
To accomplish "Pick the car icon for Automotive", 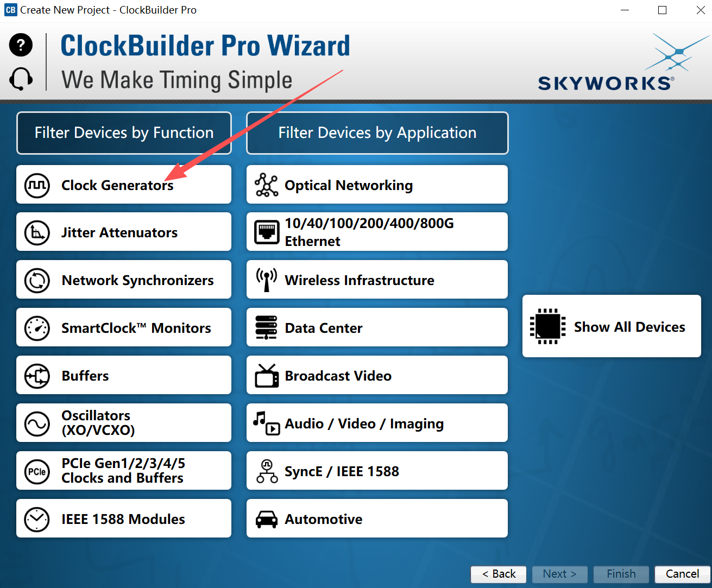I will coord(267,520).
